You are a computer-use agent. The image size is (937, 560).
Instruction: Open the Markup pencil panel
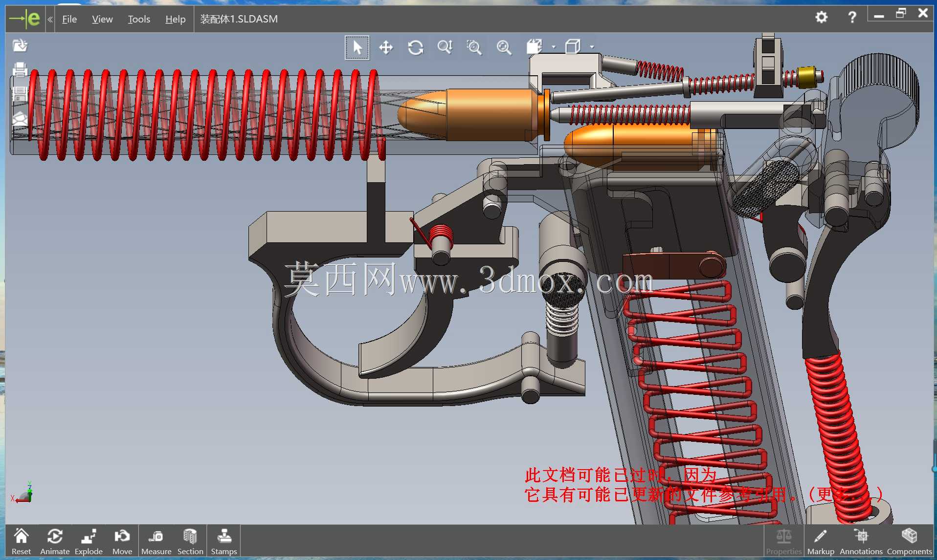tap(821, 541)
